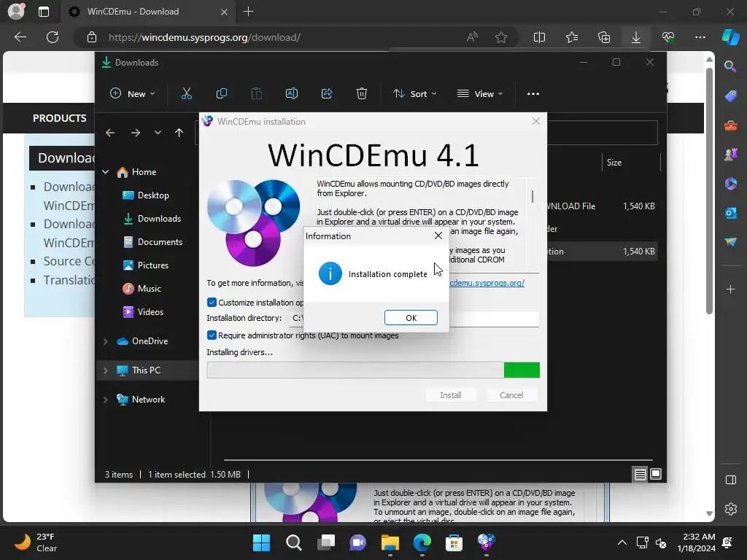Click the browser back arrow
The width and height of the screenshot is (747, 560).
coord(20,37)
